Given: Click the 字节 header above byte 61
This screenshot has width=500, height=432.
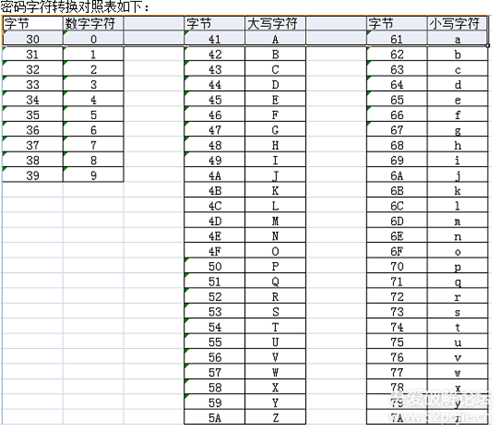Looking at the screenshot, I should coord(397,24).
